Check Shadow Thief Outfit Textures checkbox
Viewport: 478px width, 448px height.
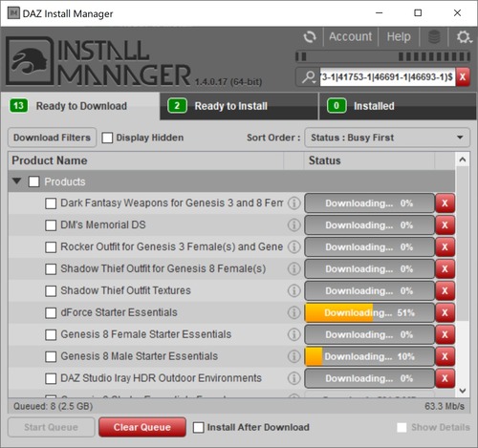pos(51,290)
